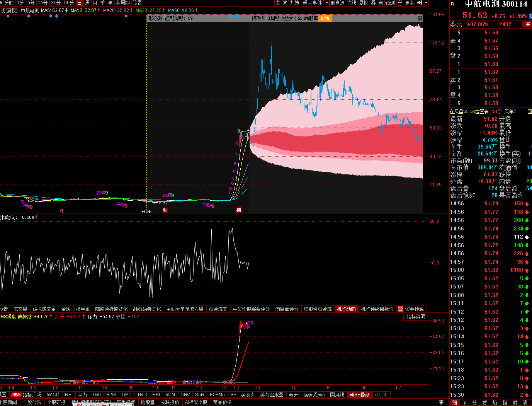Select the 1分 period
532x406 pixels.
[20, 3]
